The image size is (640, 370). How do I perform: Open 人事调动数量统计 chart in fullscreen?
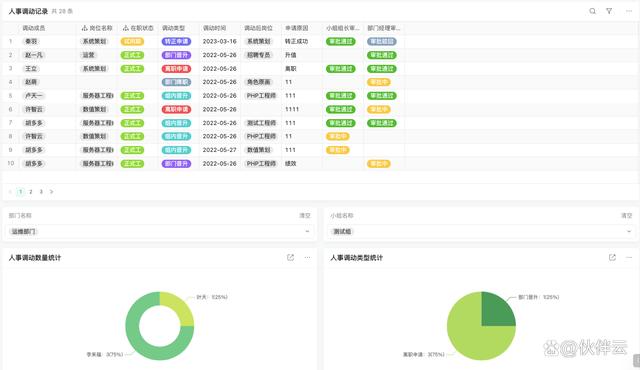click(290, 257)
